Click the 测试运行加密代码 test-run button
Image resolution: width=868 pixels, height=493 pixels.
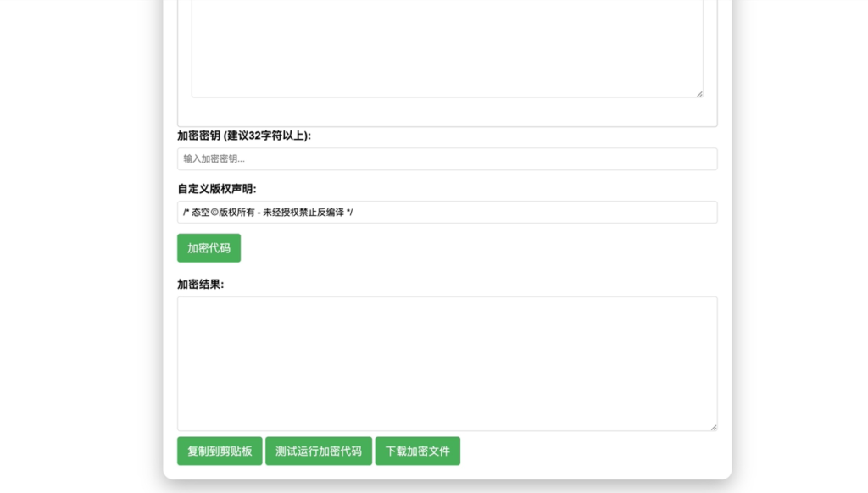click(x=319, y=451)
